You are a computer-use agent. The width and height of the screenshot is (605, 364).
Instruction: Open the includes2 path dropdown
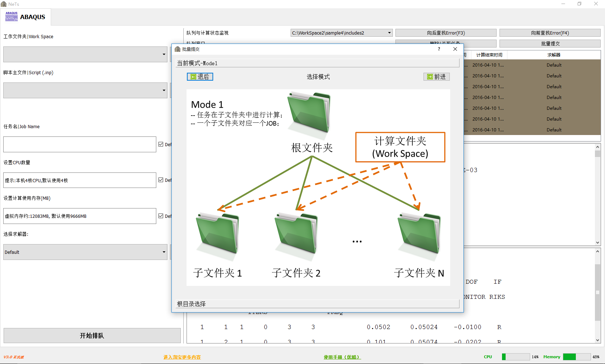(389, 33)
